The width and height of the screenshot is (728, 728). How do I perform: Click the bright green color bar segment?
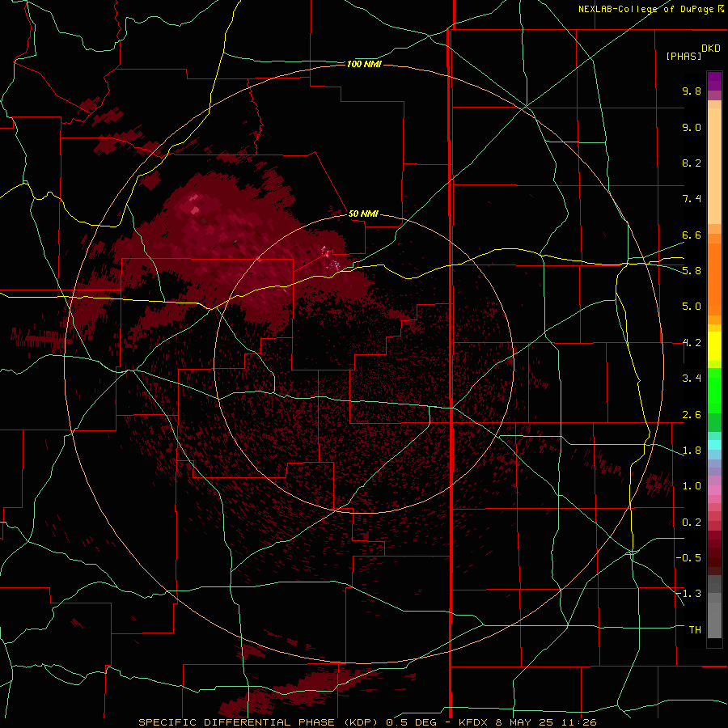pos(714,391)
